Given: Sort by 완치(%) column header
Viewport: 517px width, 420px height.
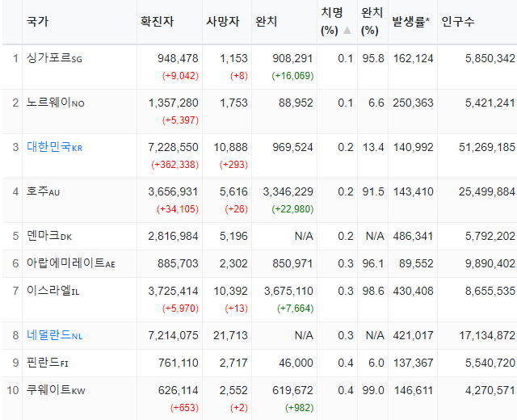Looking at the screenshot, I should tap(372, 22).
